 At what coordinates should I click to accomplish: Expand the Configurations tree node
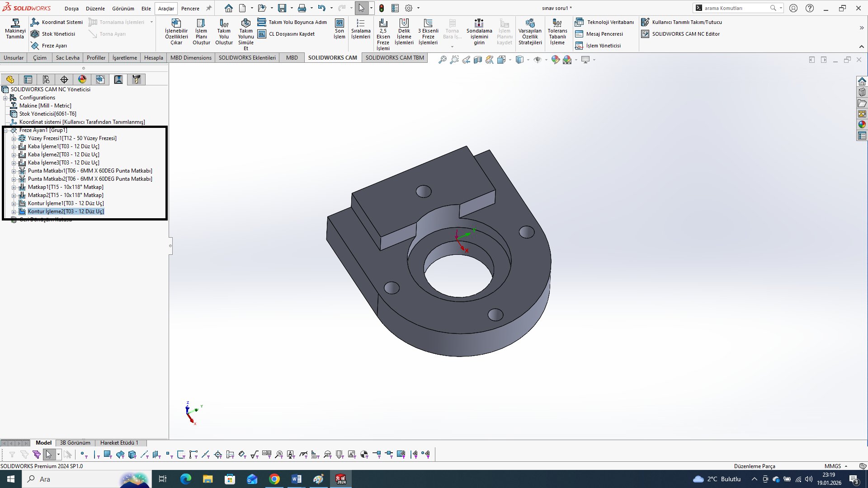(x=5, y=98)
